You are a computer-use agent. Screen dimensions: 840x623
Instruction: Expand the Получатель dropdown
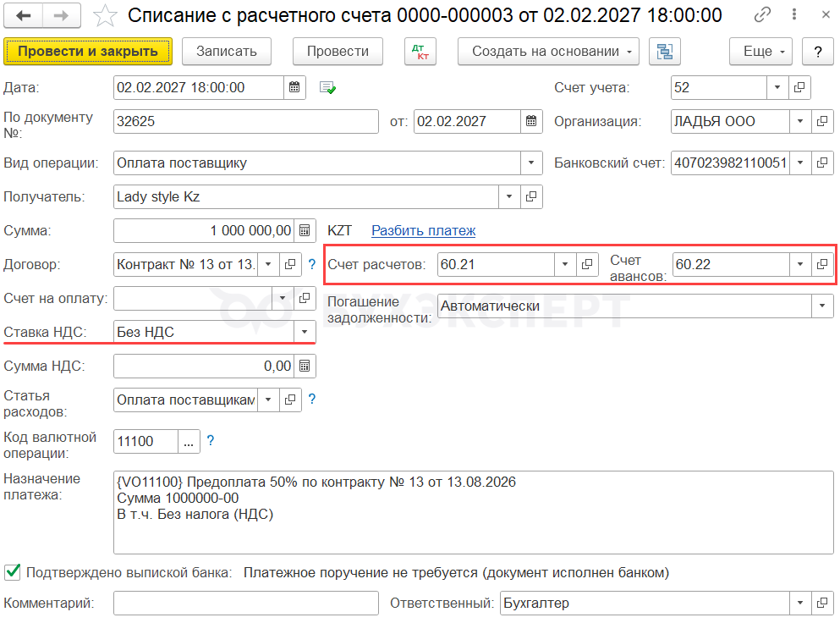(x=509, y=196)
